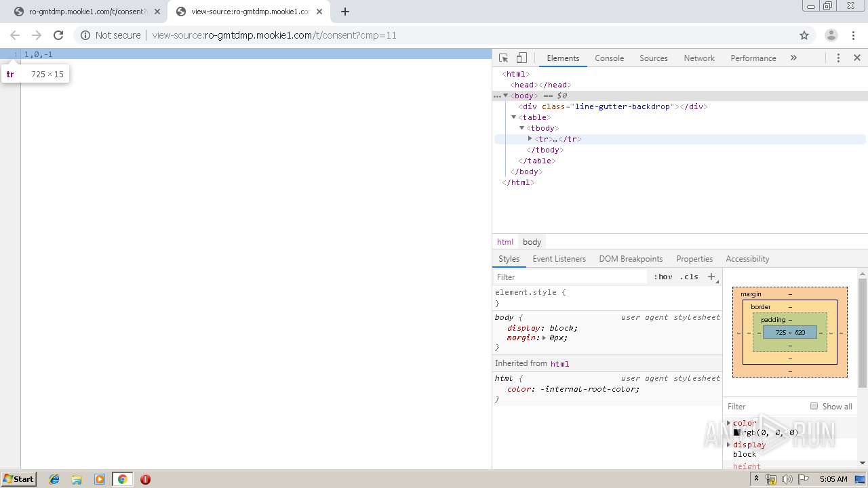Click the box model content size 725 × 620
This screenshot has height=488, width=868.
(790, 333)
